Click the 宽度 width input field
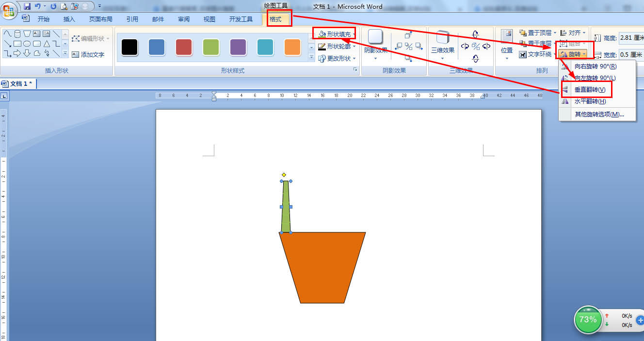Image resolution: width=644 pixels, height=341 pixels. [631, 55]
